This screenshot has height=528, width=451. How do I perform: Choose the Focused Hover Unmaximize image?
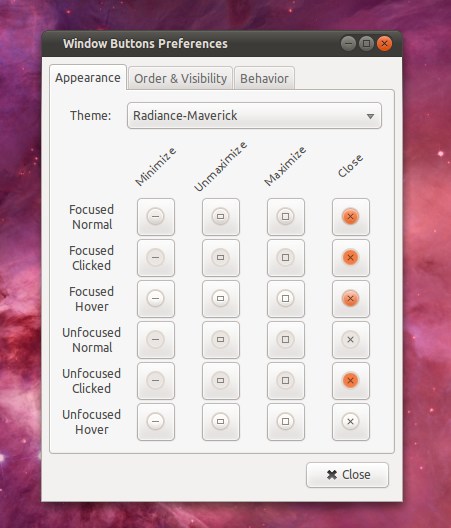(x=221, y=299)
